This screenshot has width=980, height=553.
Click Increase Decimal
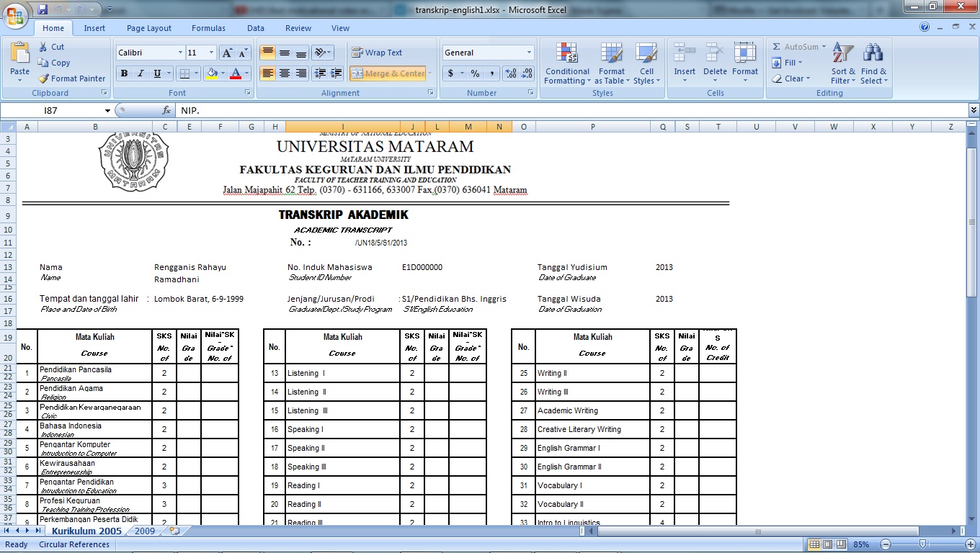tap(511, 73)
